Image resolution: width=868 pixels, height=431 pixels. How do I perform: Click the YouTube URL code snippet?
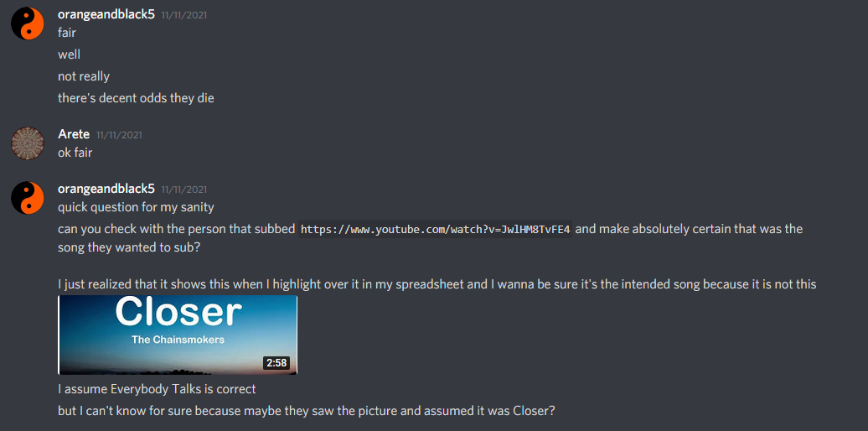[x=435, y=230]
